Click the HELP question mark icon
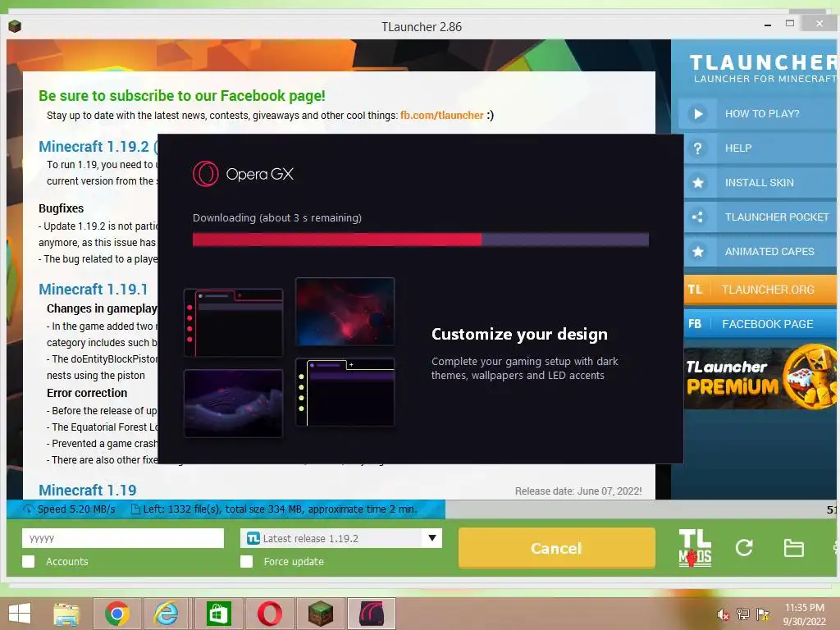 [697, 148]
